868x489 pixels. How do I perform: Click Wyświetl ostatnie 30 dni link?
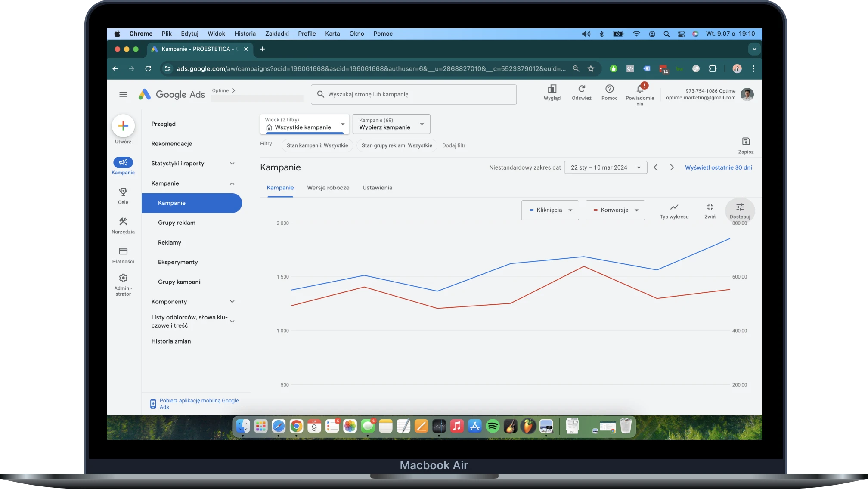pos(718,167)
